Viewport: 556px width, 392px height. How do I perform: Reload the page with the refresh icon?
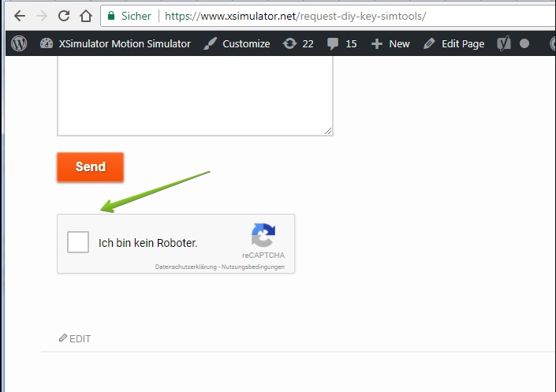click(64, 16)
